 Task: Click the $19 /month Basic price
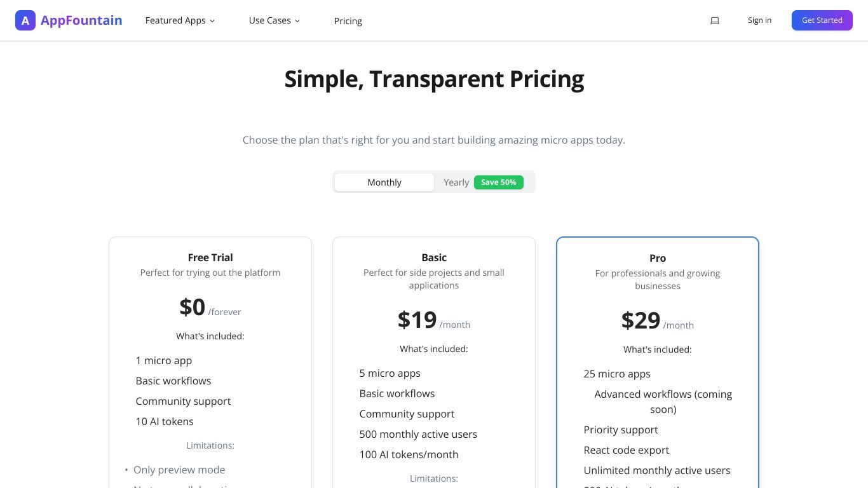(434, 320)
